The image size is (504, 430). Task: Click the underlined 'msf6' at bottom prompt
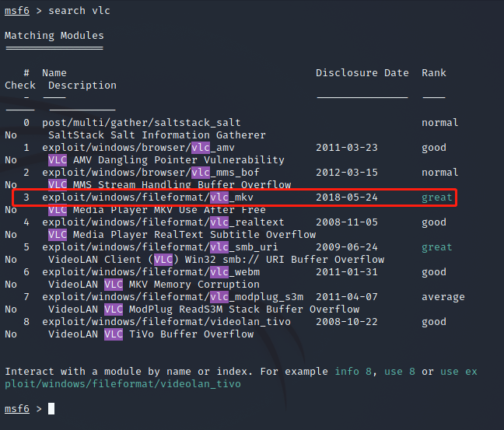[17, 409]
